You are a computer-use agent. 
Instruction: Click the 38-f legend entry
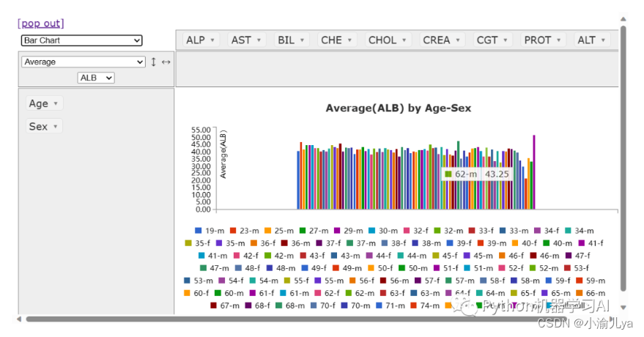click(x=394, y=243)
